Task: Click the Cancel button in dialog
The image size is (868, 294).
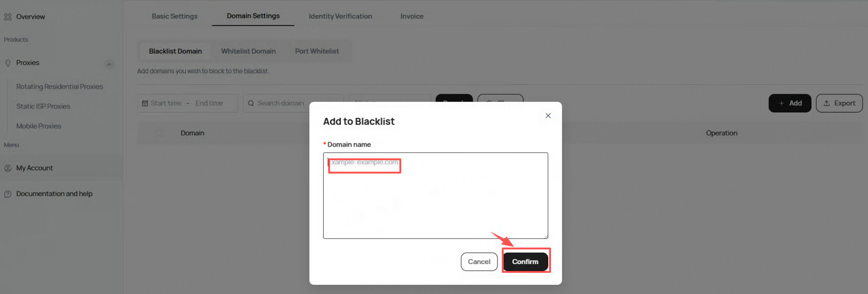Action: point(479,262)
